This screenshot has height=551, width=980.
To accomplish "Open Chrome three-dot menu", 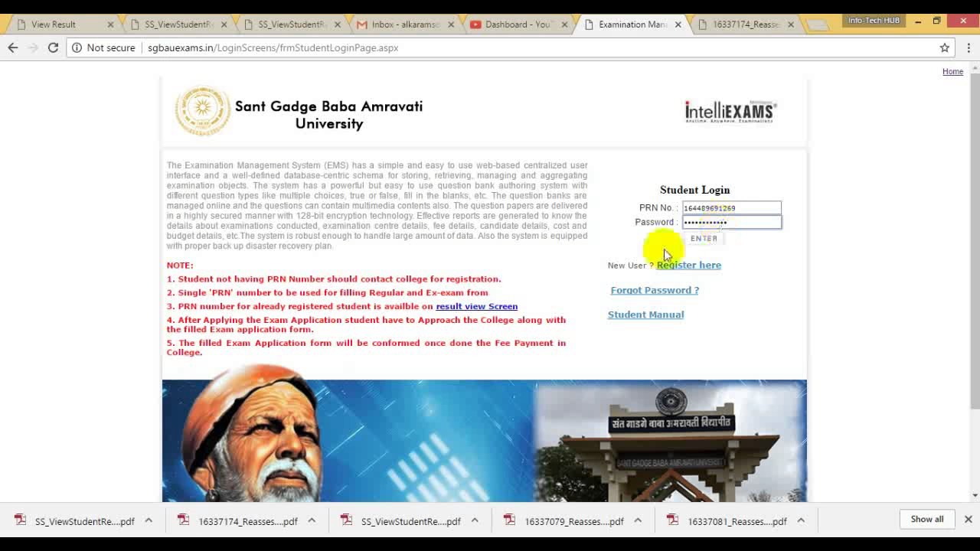I will point(969,47).
